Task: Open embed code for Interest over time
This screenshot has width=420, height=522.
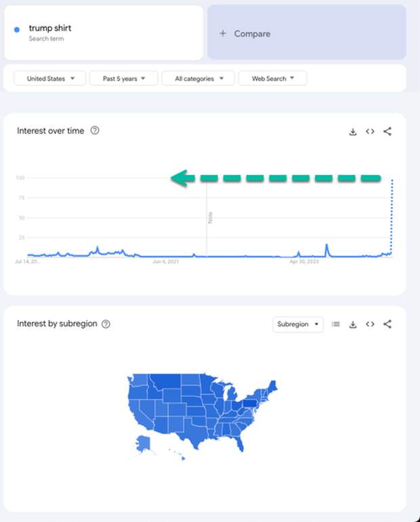Action: point(370,132)
